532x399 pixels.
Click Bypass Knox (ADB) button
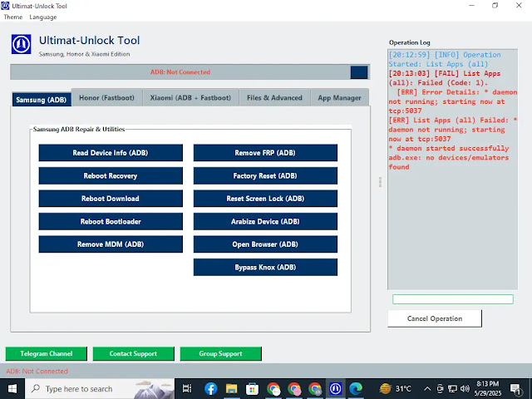tap(265, 267)
